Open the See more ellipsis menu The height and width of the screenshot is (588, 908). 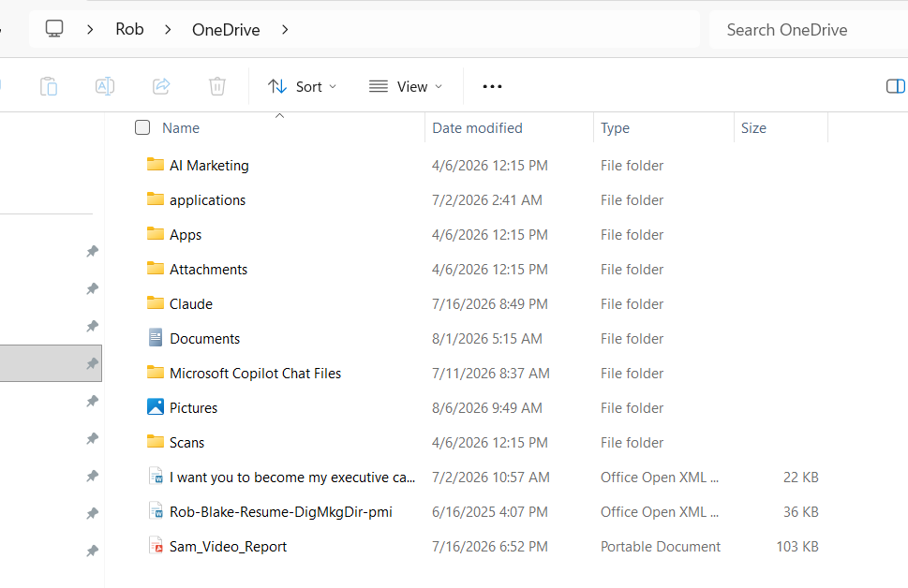click(x=492, y=87)
